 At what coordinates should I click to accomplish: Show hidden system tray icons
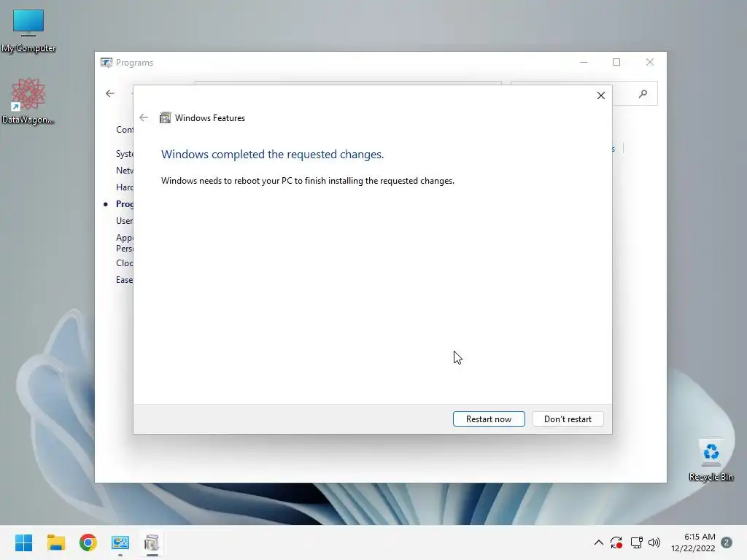[x=599, y=542]
